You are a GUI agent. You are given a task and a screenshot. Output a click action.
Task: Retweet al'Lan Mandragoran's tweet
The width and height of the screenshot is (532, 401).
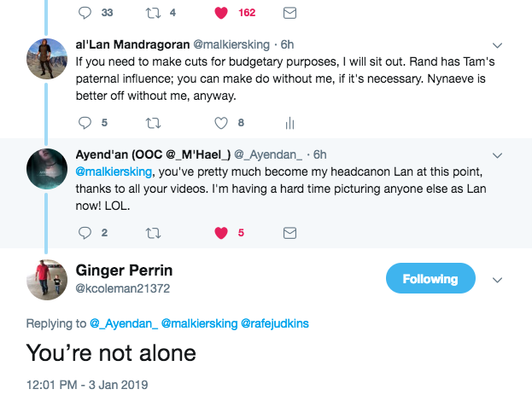[x=154, y=122]
